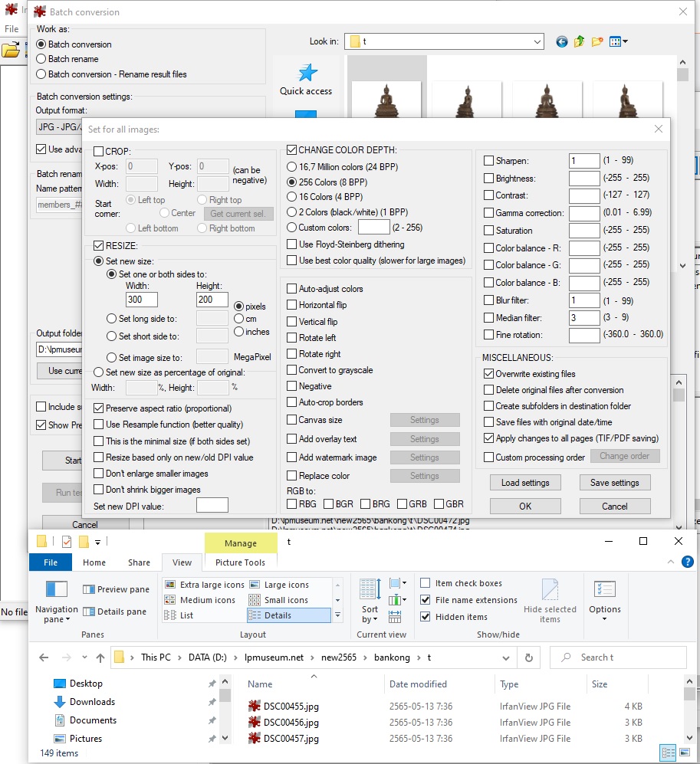Tick the Sharpen checkbox
Image resolution: width=700 pixels, height=764 pixels.
pos(488,161)
